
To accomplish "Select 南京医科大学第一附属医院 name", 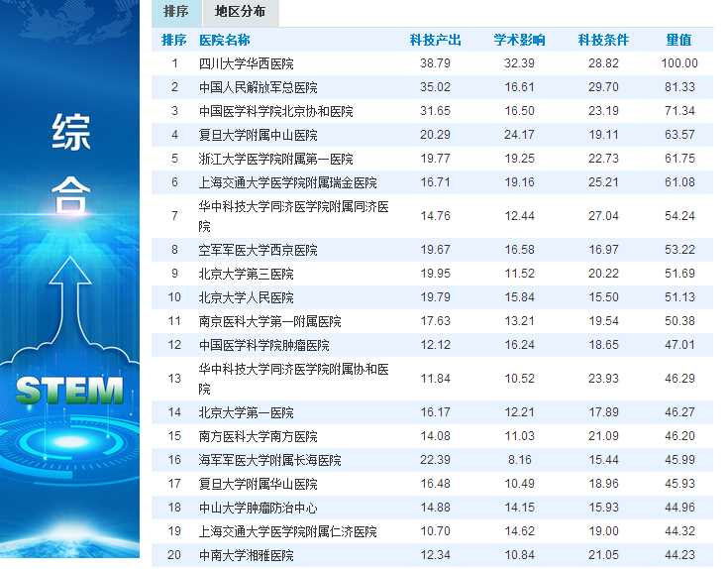I will click(269, 321).
